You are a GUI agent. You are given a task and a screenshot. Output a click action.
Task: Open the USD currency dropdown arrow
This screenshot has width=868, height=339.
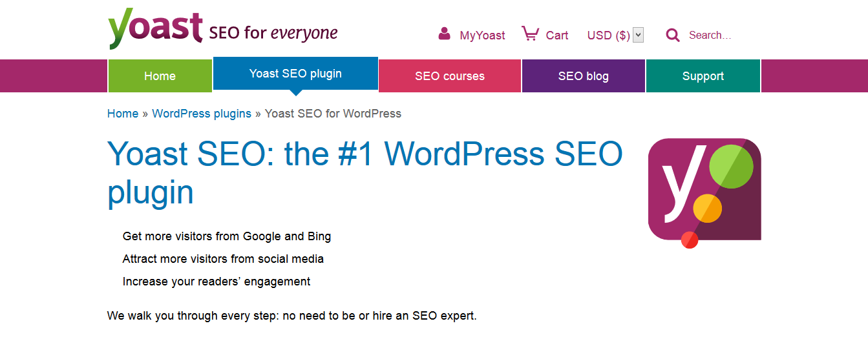point(639,35)
